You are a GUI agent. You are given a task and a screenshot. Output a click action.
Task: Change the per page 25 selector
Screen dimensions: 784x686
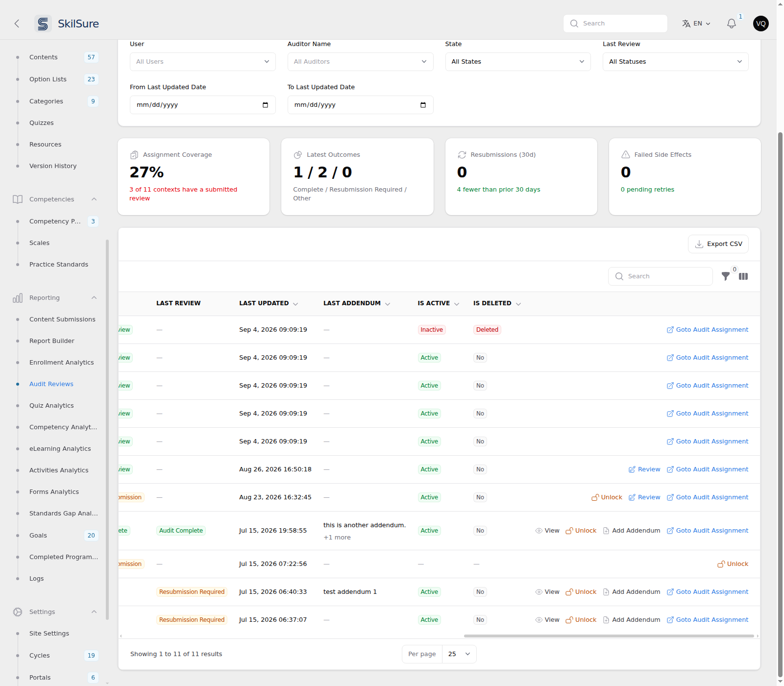click(x=459, y=654)
